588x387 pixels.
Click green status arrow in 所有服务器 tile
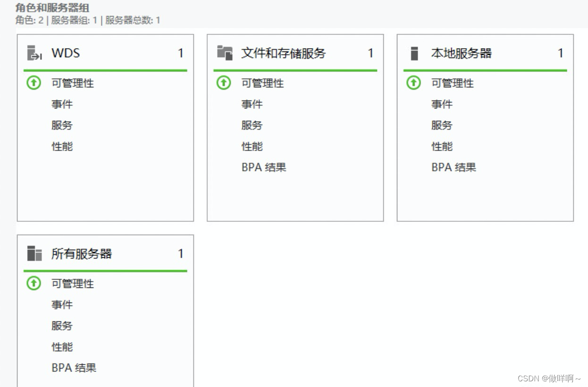point(34,284)
